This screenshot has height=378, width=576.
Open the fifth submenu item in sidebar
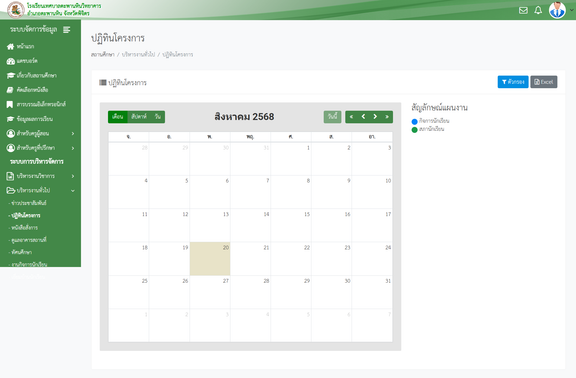[x=21, y=252]
